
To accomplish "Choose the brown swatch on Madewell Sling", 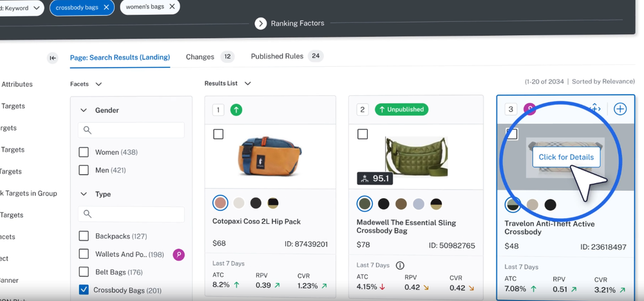I will [x=401, y=203].
